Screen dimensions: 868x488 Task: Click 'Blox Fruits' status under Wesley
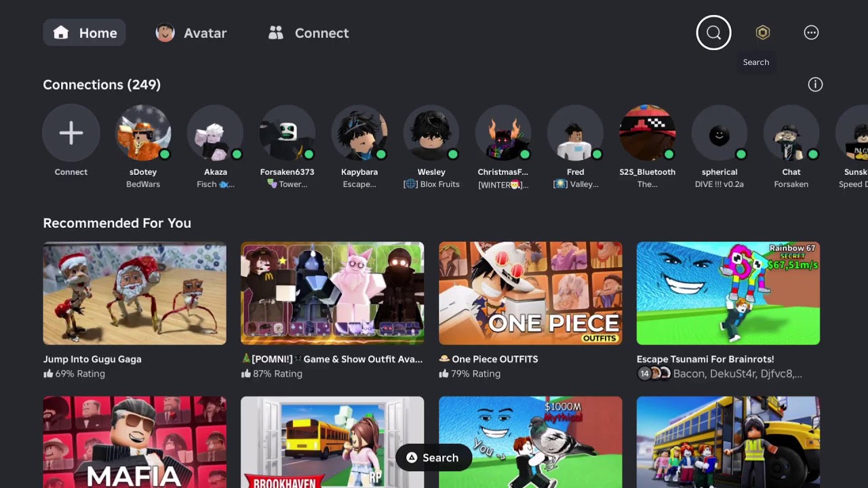(x=439, y=184)
